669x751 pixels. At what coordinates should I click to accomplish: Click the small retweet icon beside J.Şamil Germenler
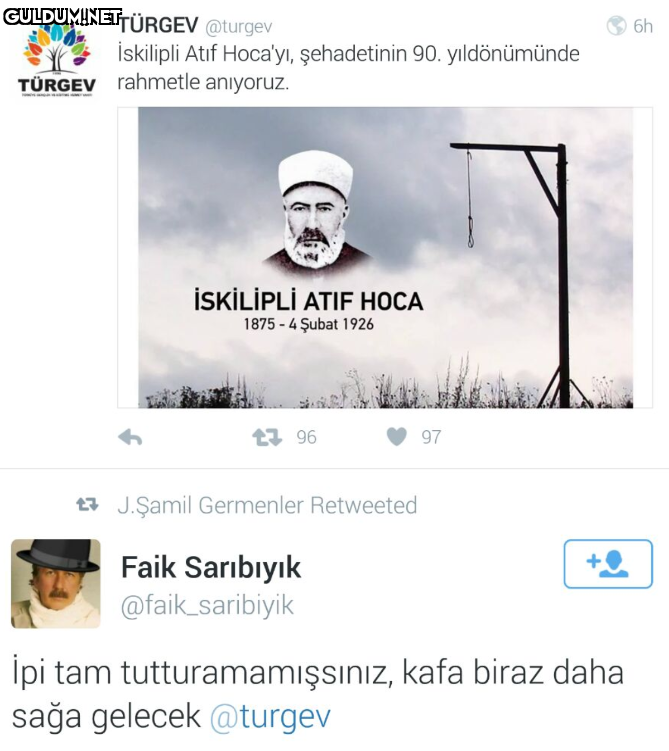[x=87, y=504]
